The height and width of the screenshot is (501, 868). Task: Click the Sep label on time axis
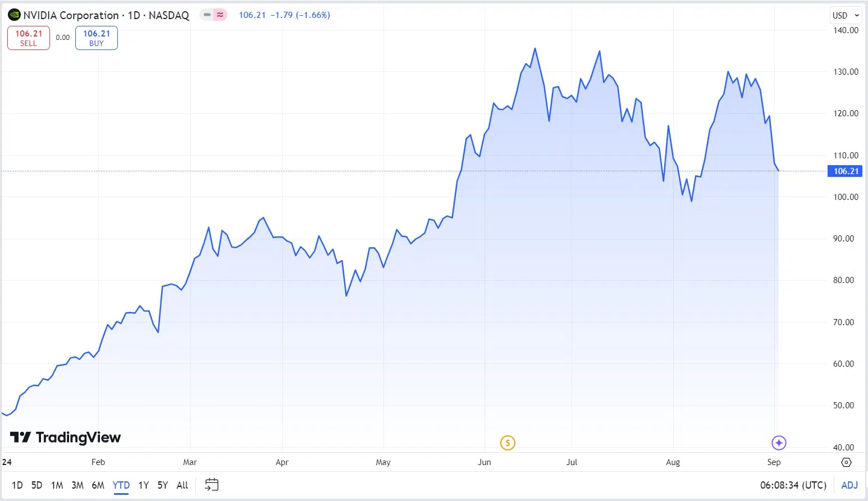click(774, 462)
